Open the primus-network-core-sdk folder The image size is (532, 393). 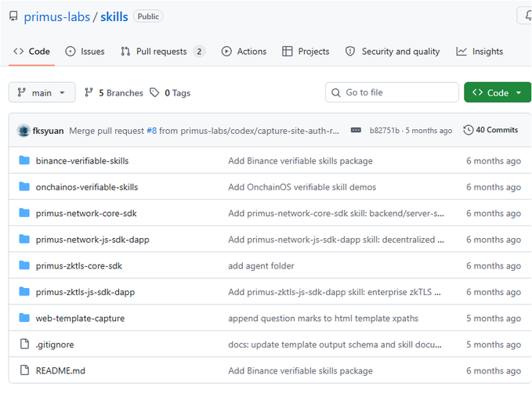tap(86, 213)
